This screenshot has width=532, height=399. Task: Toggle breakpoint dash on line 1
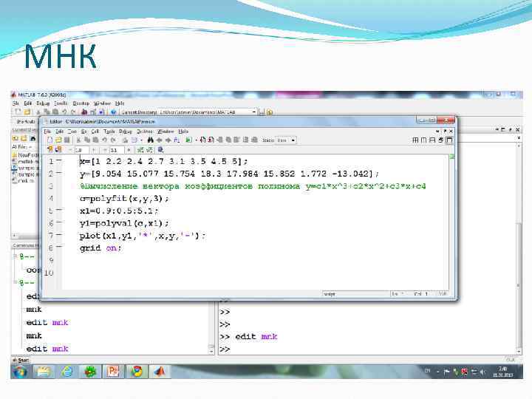tap(59, 160)
